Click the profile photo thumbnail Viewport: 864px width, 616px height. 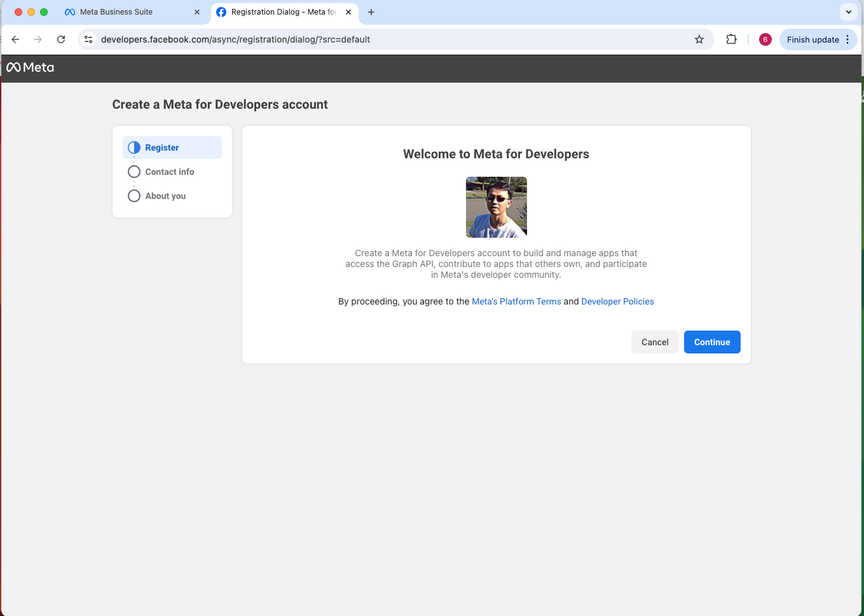click(496, 207)
